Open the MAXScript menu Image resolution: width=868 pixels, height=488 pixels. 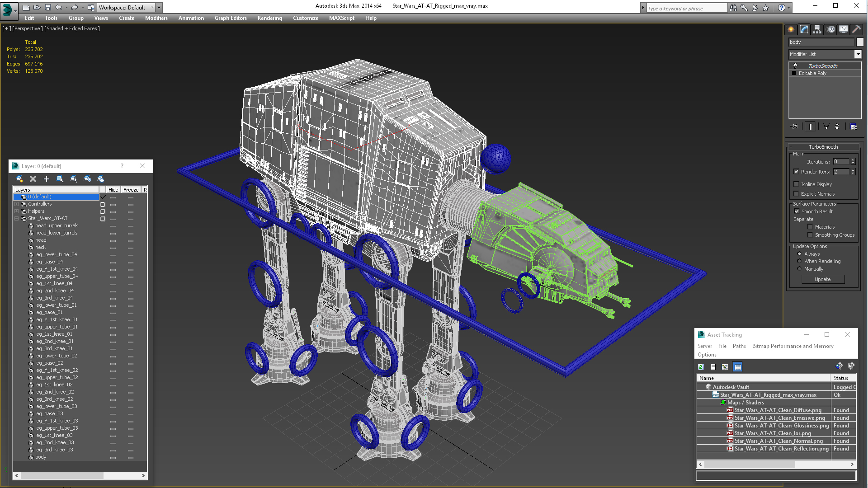342,18
